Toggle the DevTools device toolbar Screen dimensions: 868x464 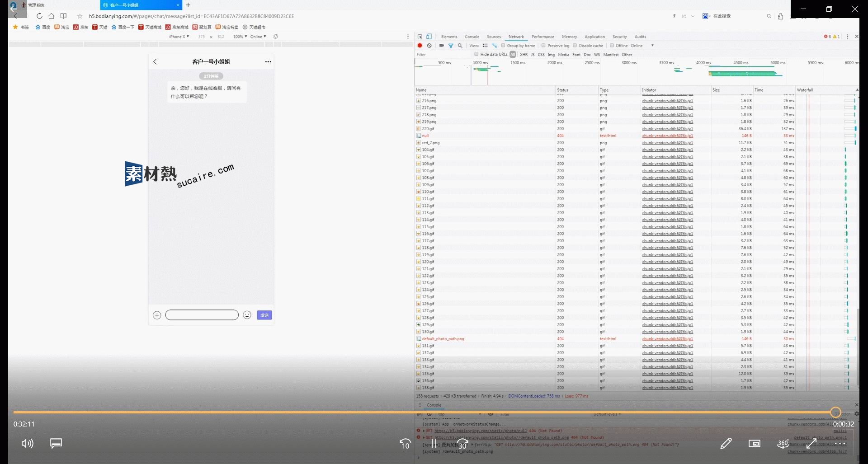pos(429,37)
